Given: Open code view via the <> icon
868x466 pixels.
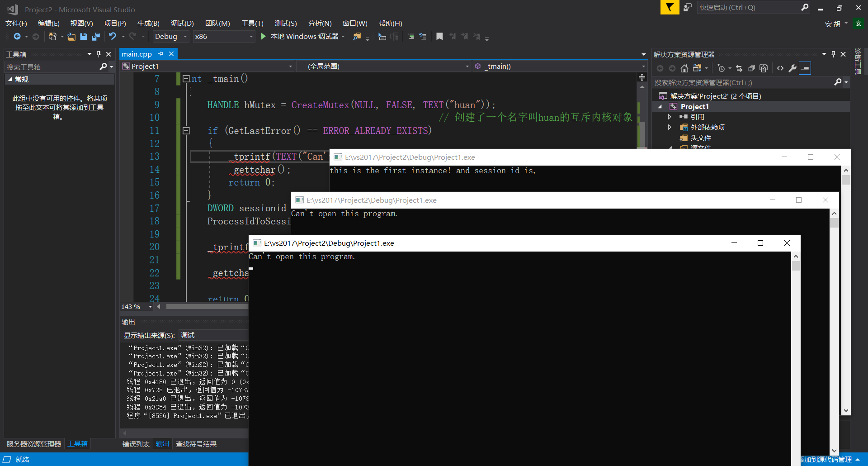Looking at the screenshot, I should 780,68.
